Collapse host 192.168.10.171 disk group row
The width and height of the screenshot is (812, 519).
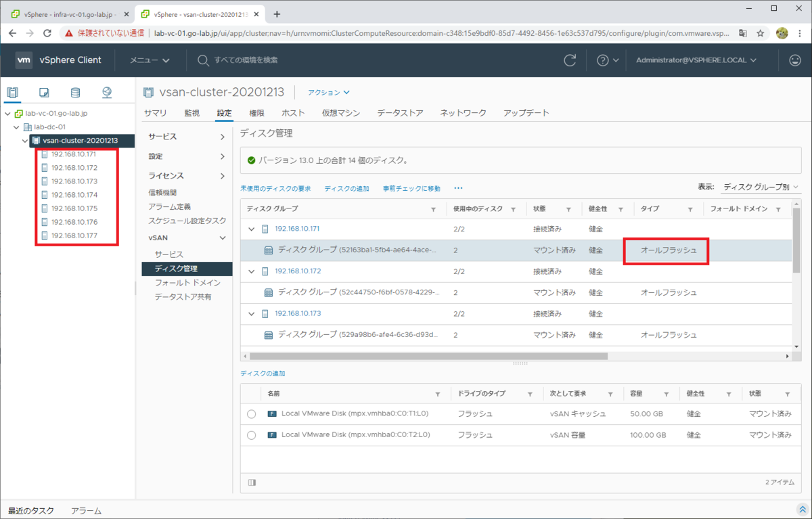tap(252, 229)
